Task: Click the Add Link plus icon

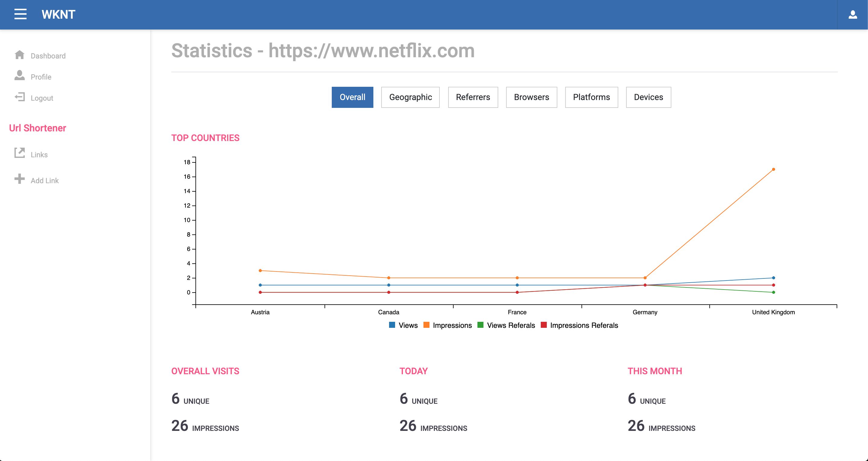Action: tap(20, 179)
